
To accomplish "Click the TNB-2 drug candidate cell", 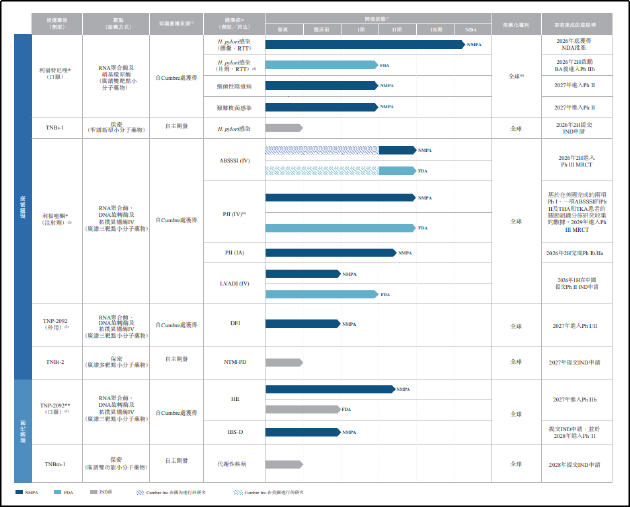I will click(55, 361).
